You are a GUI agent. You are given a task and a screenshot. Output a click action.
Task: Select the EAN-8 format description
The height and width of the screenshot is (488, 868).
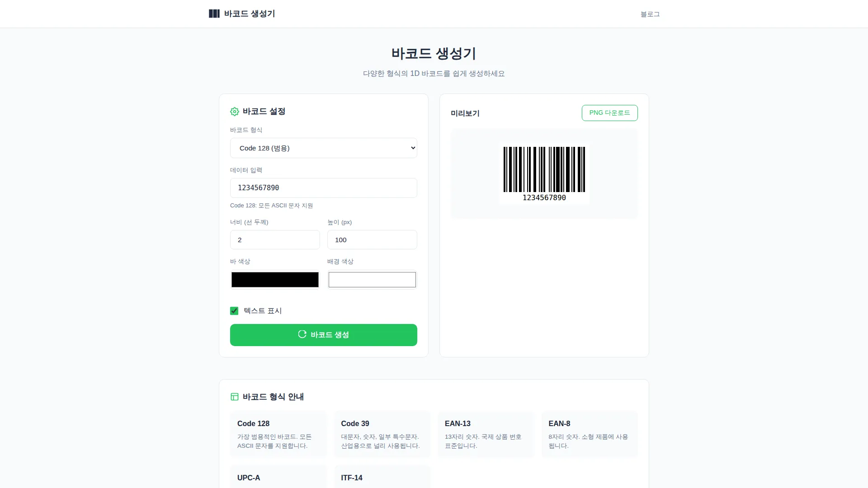click(x=589, y=441)
